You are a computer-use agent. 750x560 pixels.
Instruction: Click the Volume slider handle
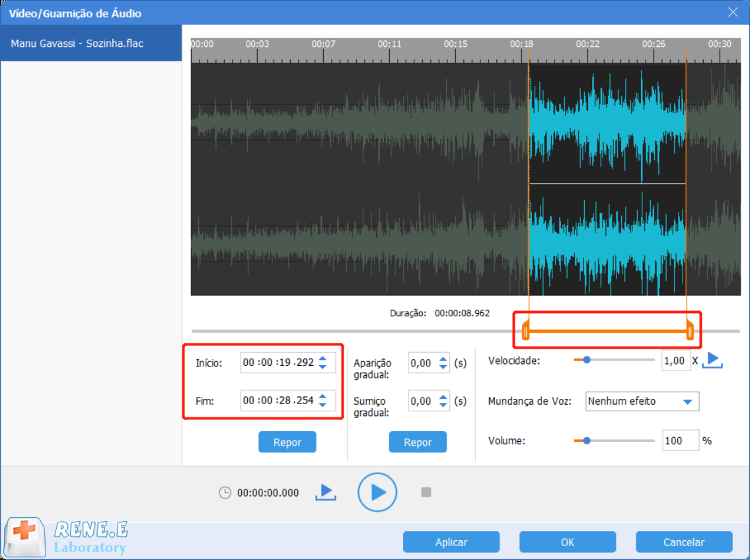(x=587, y=440)
